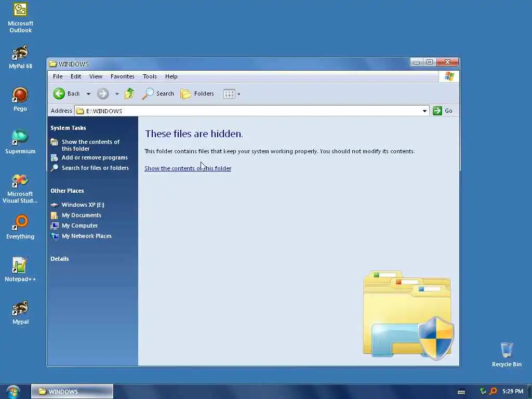Open the Views toolbar icon
This screenshot has width=532, height=399.
click(x=229, y=94)
